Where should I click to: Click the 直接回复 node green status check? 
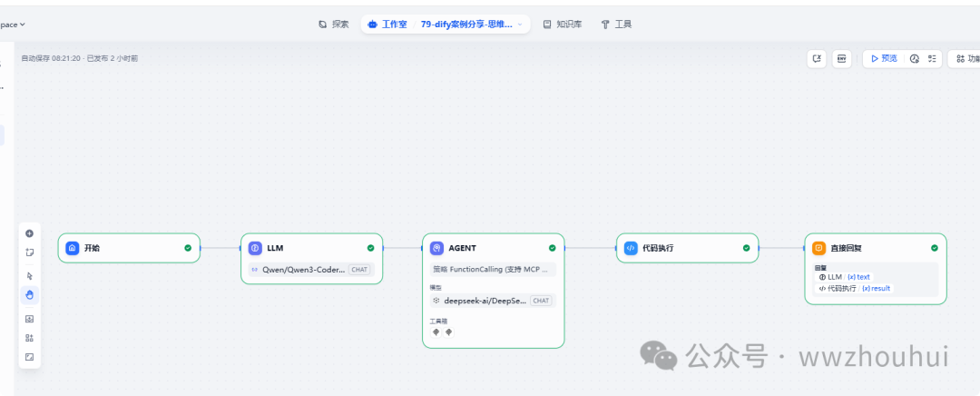tap(935, 248)
